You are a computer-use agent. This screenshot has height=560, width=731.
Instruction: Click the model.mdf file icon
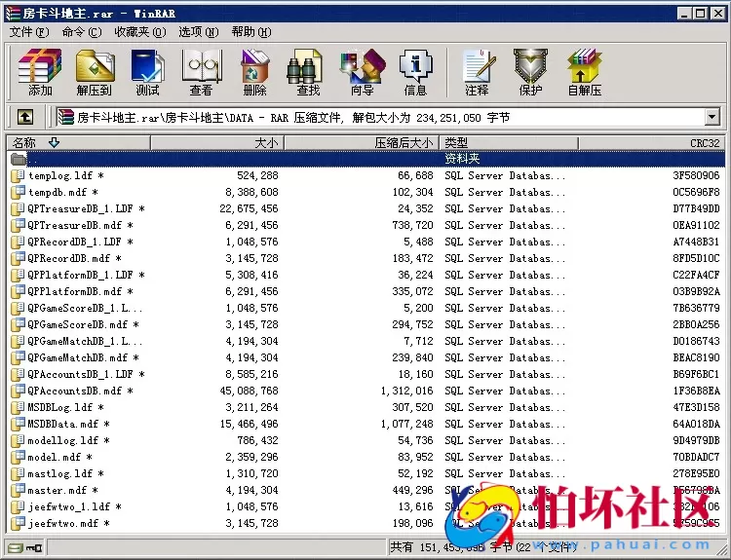[18, 457]
